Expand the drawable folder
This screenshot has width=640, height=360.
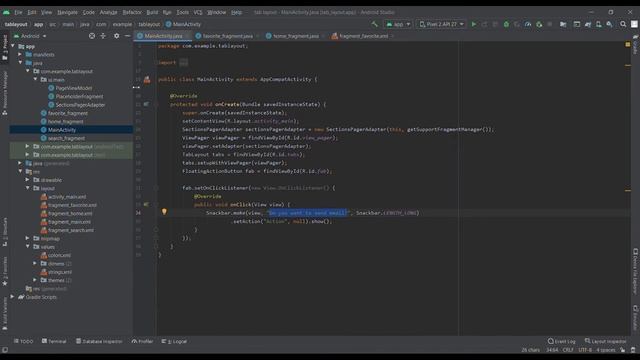pyautogui.click(x=27, y=180)
